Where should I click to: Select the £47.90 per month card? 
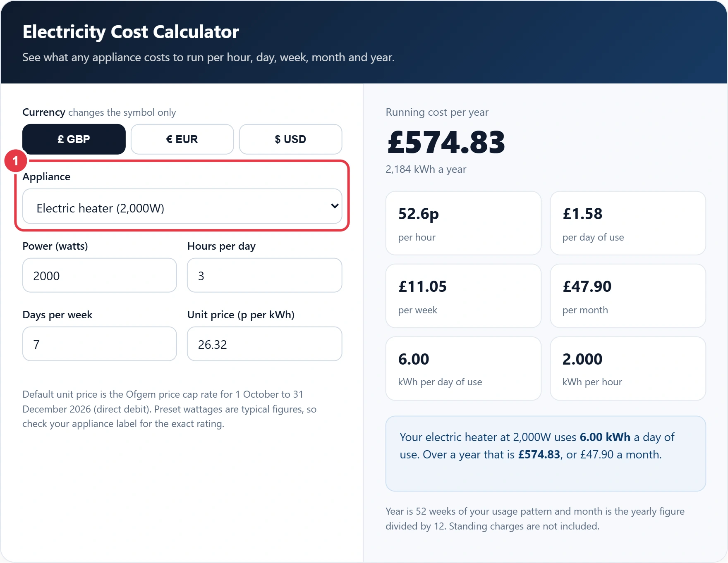628,296
